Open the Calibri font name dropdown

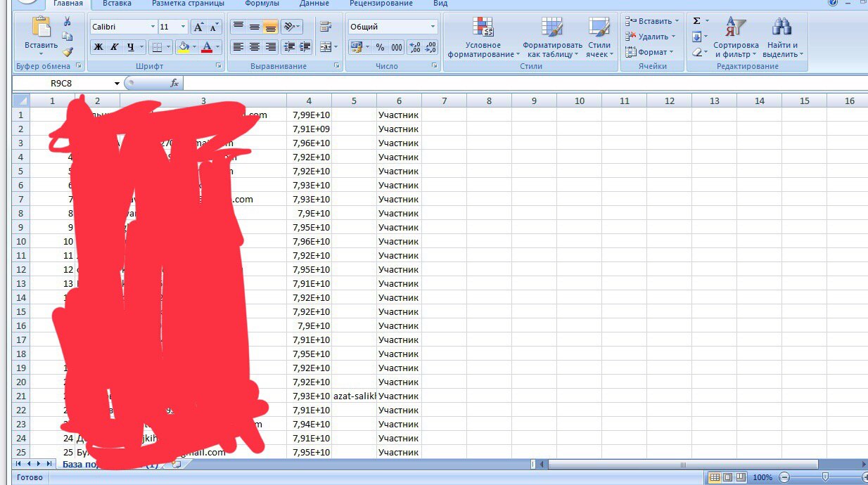point(153,27)
